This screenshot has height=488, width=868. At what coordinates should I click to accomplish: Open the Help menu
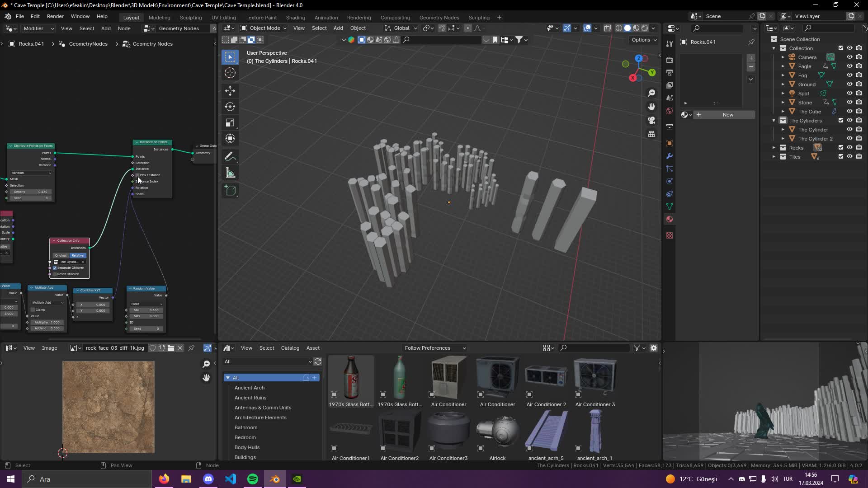[x=102, y=16]
